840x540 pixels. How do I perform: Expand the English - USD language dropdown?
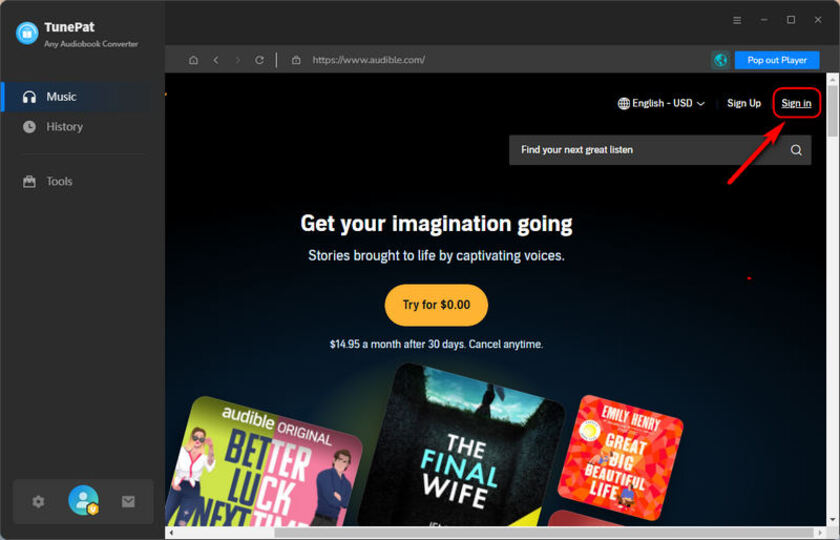coord(661,103)
